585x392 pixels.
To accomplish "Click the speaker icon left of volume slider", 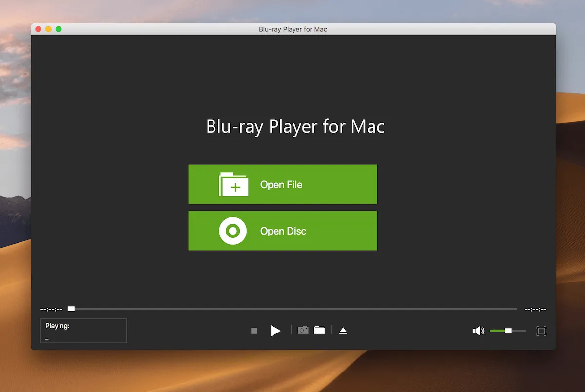I will point(478,330).
